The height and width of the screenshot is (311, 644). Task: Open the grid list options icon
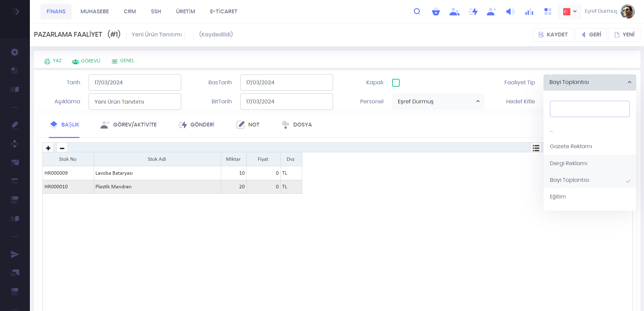click(536, 148)
